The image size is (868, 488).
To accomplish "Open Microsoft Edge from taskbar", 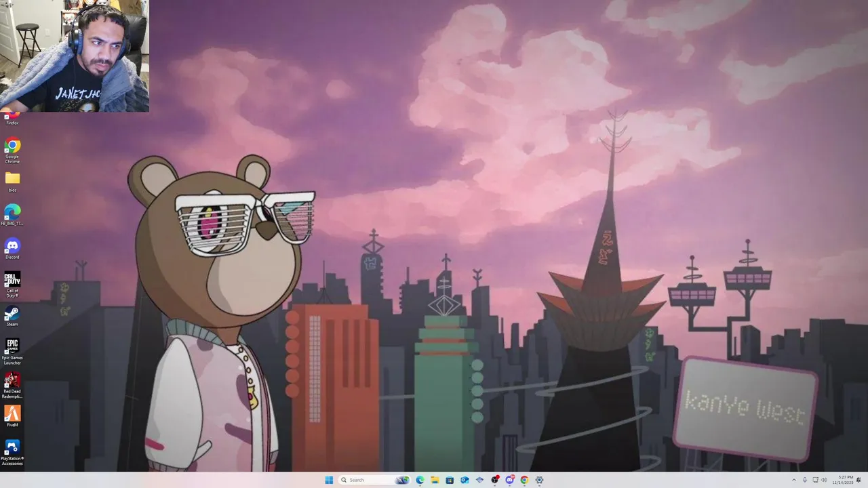I will pyautogui.click(x=420, y=480).
